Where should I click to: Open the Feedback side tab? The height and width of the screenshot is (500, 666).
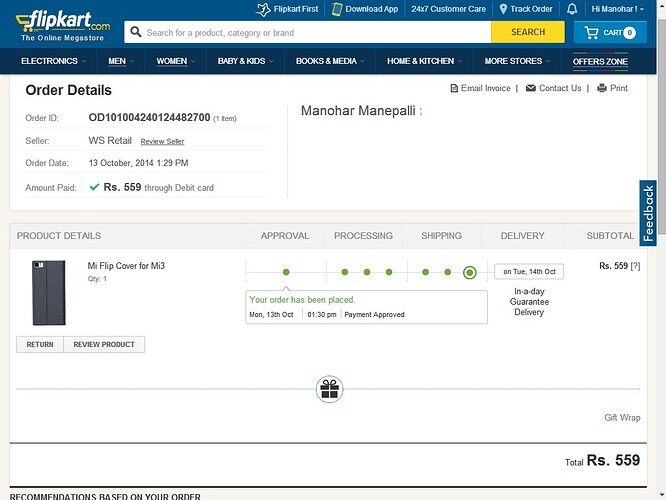point(648,213)
